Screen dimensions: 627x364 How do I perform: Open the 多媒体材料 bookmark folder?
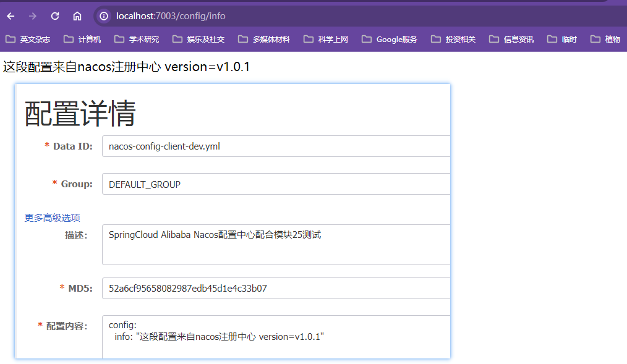pos(264,39)
